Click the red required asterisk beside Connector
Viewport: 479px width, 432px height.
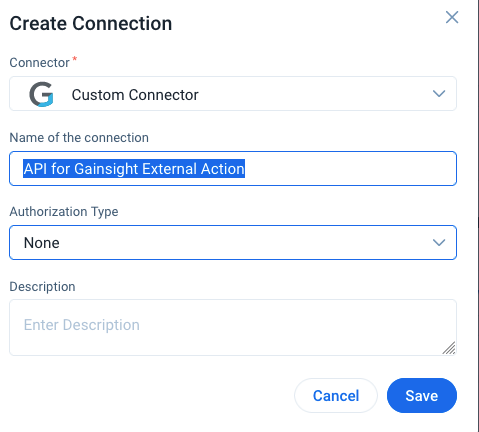coord(75,59)
